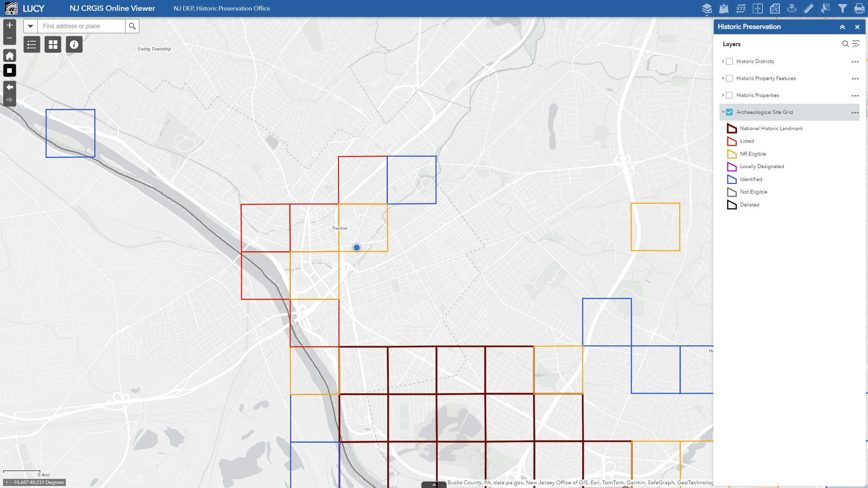This screenshot has height=488, width=868.
Task: Collapse the Archaeological Site Grid legend
Action: coord(723,112)
